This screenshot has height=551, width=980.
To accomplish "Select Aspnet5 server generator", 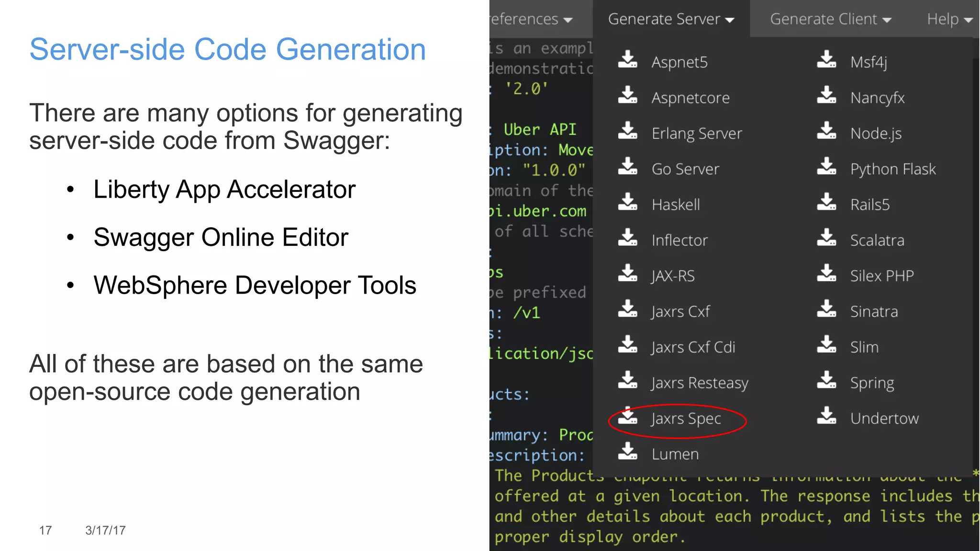I will [679, 62].
